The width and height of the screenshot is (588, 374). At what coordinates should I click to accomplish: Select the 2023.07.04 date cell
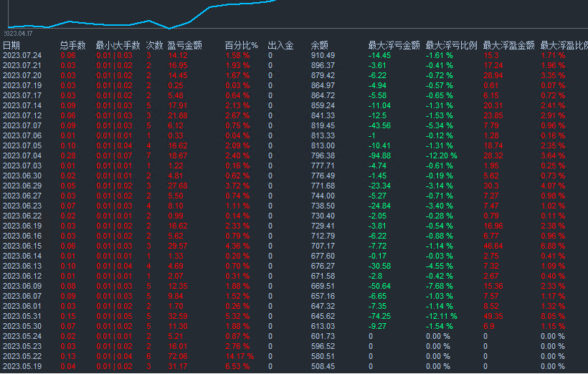[x=22, y=156]
